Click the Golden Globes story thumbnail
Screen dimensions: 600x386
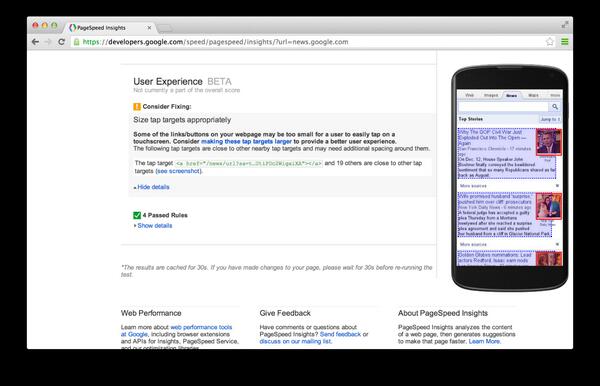pyautogui.click(x=548, y=259)
